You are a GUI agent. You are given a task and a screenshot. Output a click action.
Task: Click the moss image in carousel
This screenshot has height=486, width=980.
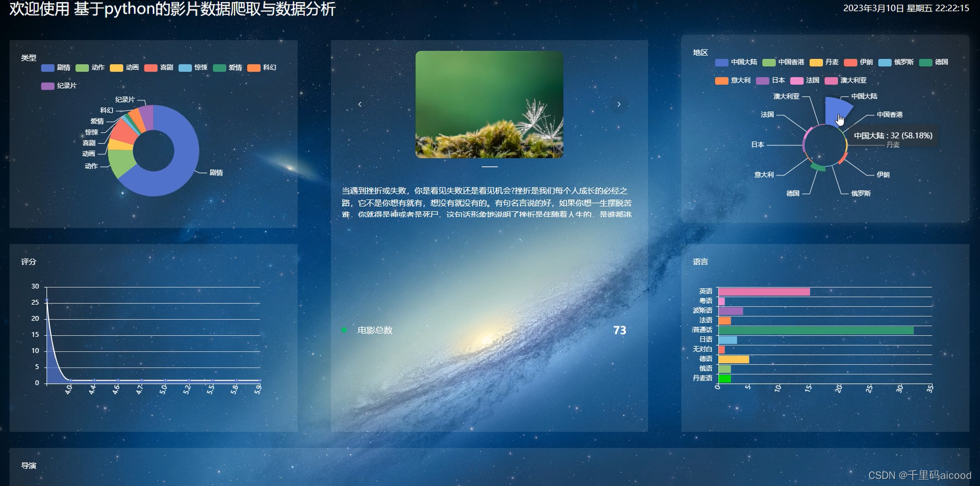tap(489, 104)
